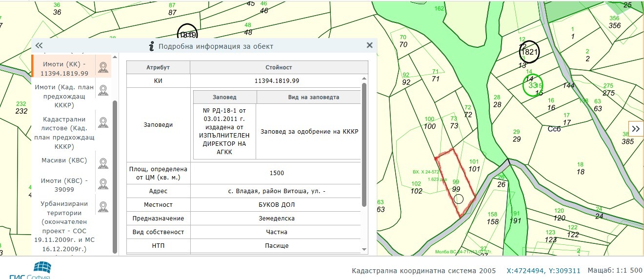644x279 pixels.
Task: Click area value 1500 in table
Action: point(277,173)
